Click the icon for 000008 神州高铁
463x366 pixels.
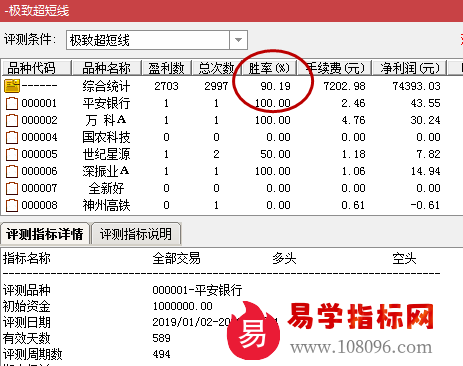pos(12,205)
